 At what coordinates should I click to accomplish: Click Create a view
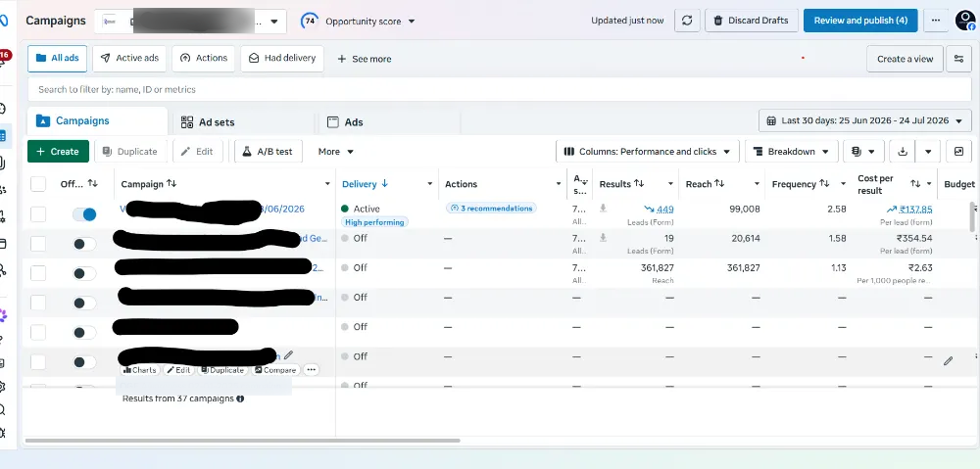click(905, 59)
